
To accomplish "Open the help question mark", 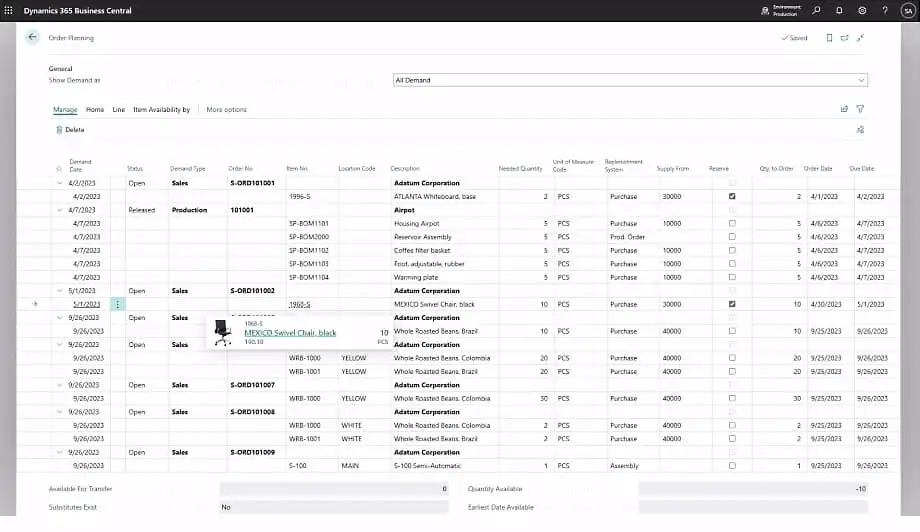I will (885, 11).
